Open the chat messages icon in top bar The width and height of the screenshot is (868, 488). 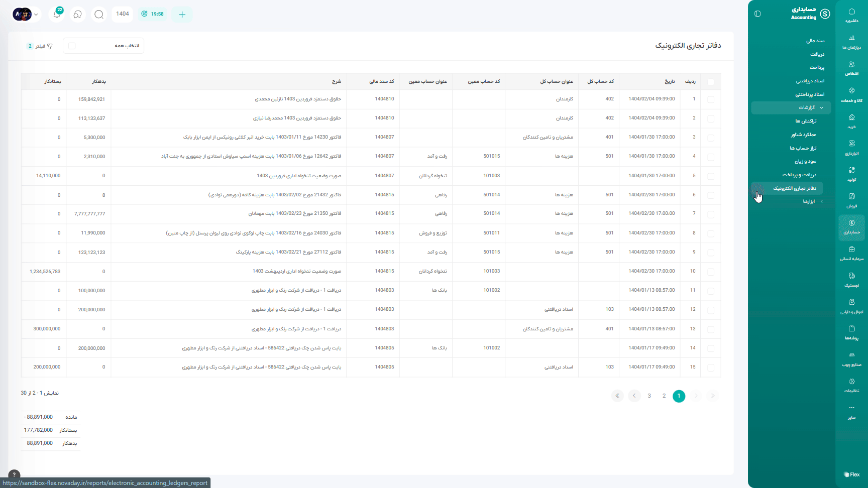pos(78,14)
